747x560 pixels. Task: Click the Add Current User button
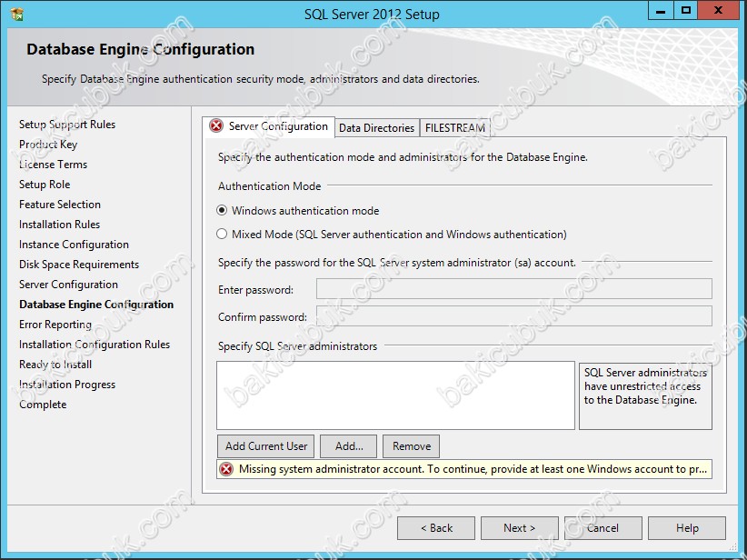266,446
